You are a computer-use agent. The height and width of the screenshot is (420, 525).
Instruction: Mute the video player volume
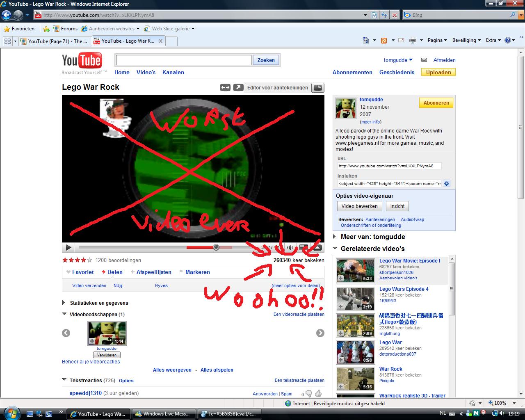point(290,247)
